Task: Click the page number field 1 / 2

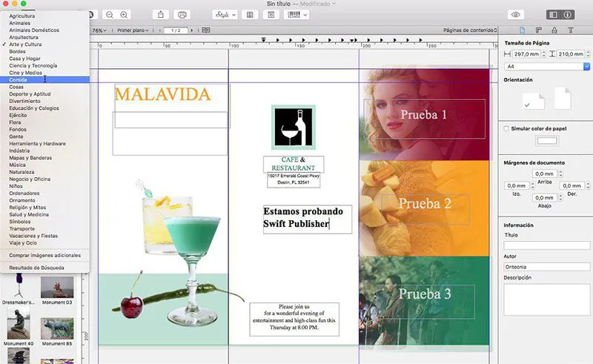Action: (x=176, y=30)
